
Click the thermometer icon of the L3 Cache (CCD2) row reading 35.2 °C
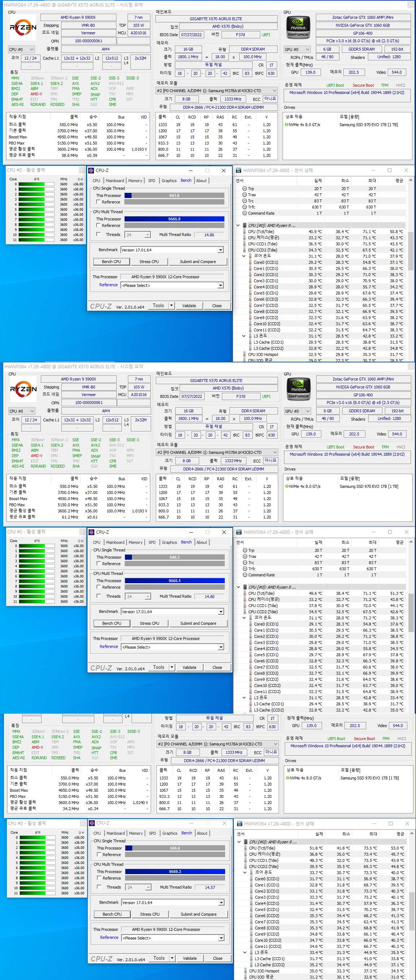click(252, 965)
